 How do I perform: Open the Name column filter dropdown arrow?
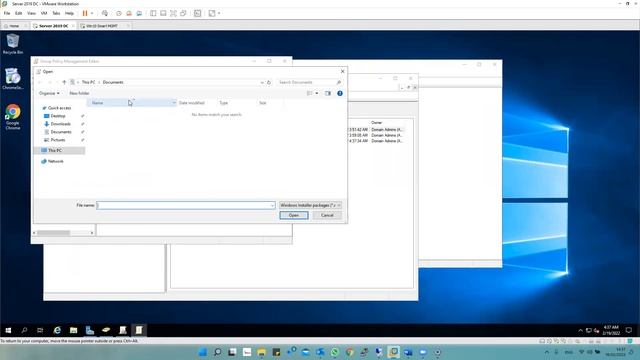click(x=174, y=103)
